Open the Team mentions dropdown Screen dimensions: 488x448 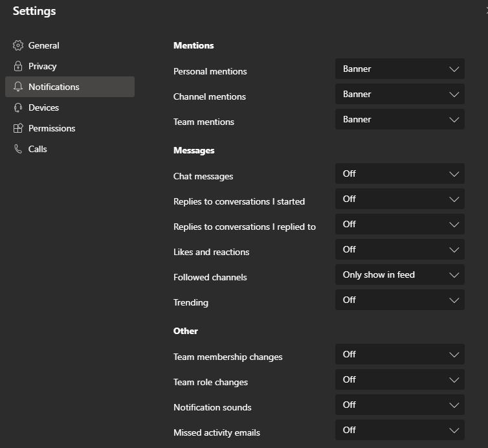click(x=399, y=119)
